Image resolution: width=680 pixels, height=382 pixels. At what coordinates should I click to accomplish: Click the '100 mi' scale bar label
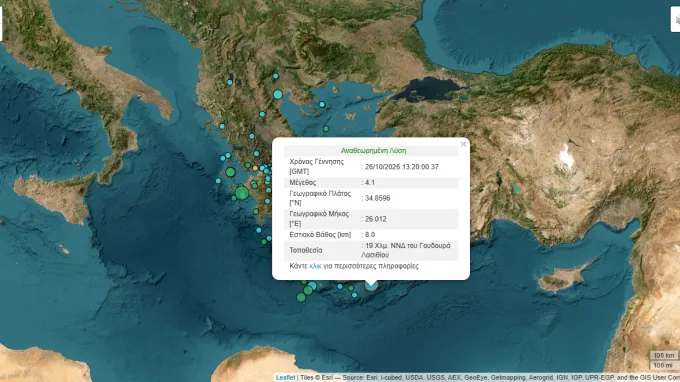[663, 366]
